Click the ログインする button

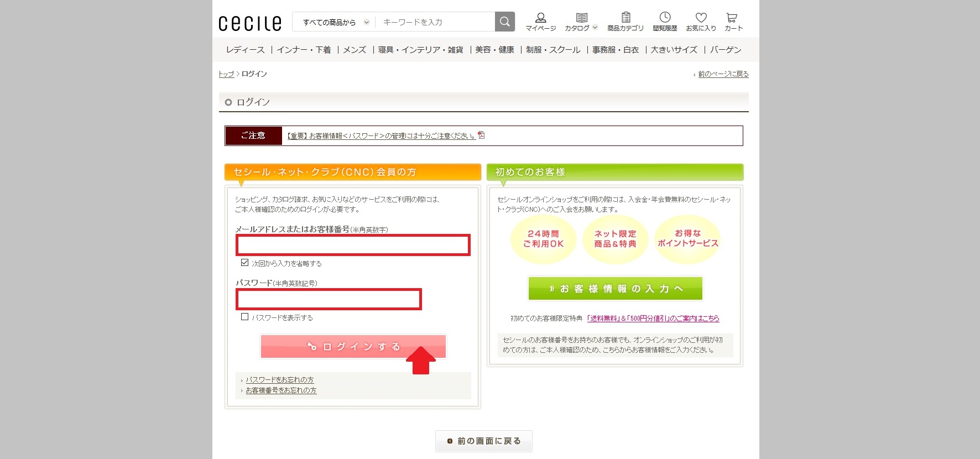point(353,347)
